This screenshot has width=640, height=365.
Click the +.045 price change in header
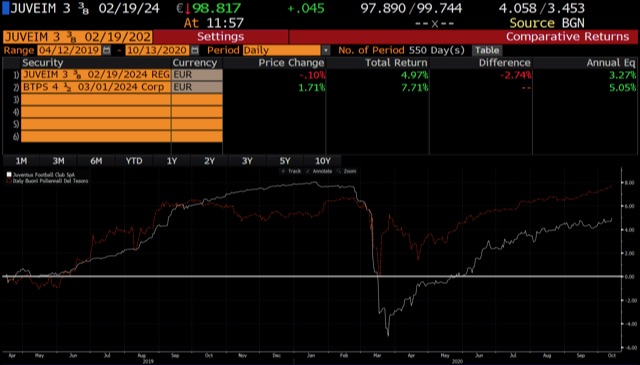pos(306,8)
